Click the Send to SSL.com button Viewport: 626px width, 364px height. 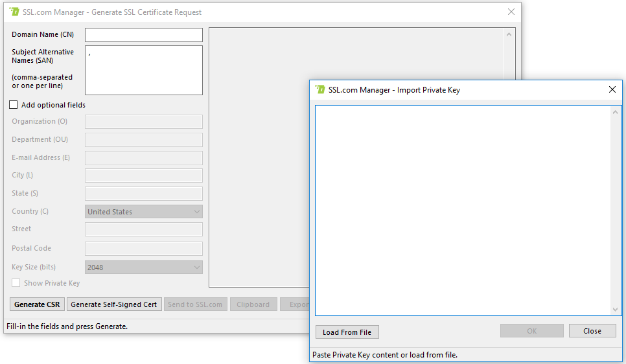point(195,304)
